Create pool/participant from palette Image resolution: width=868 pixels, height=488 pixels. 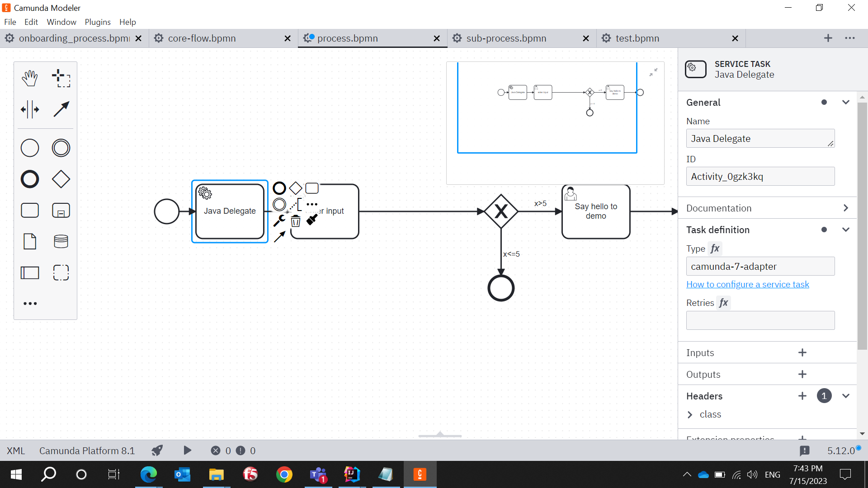click(x=30, y=272)
